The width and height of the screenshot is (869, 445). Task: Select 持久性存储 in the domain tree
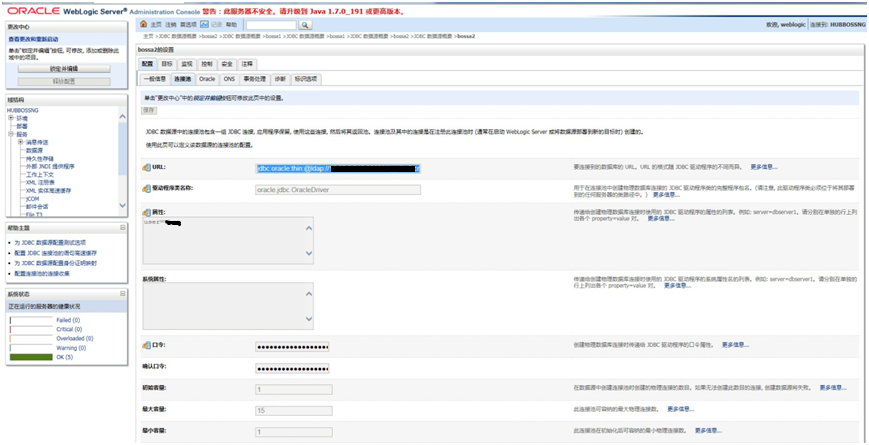pyautogui.click(x=40, y=158)
